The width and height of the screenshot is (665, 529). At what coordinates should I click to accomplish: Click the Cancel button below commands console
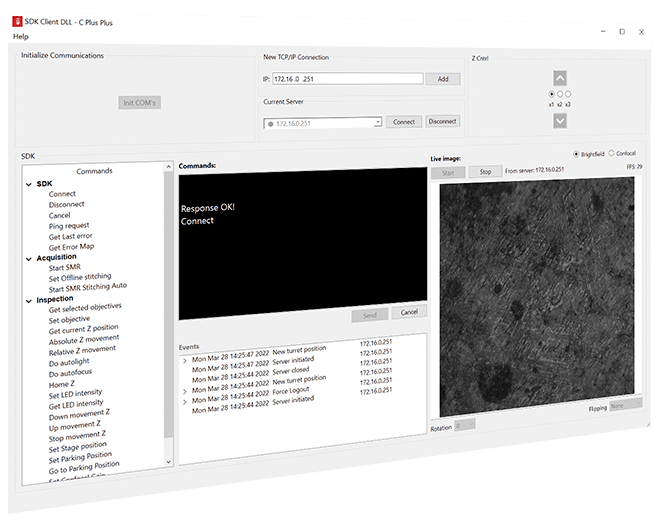(409, 312)
